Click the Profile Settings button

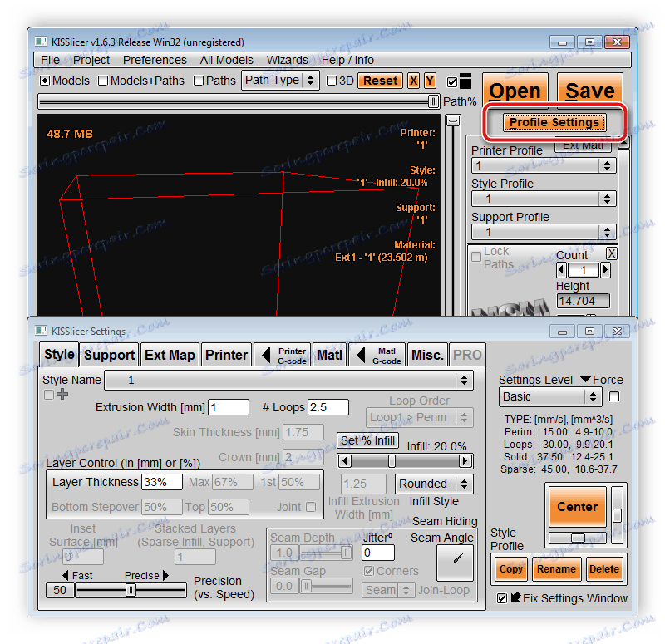point(554,122)
